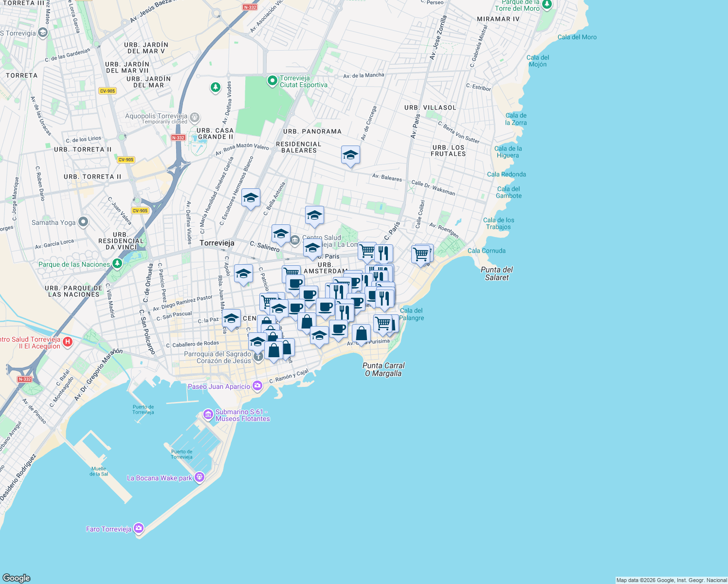Click the Aquopolis Torrevieja attraction icon
This screenshot has width=728, height=584.
click(x=194, y=117)
